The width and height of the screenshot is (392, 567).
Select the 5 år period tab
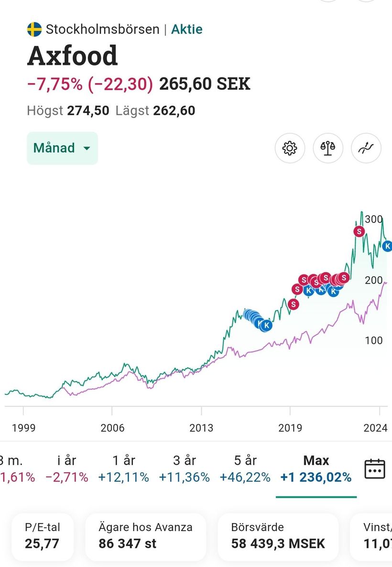245,469
